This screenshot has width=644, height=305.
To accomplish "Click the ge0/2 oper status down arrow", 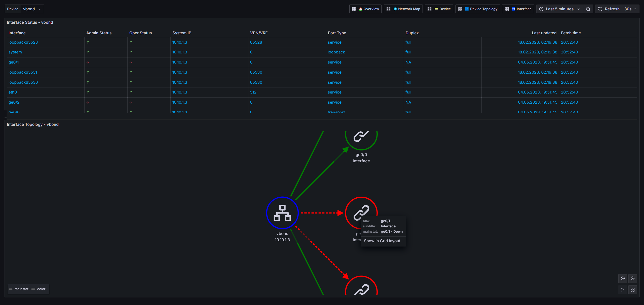I will (131, 102).
